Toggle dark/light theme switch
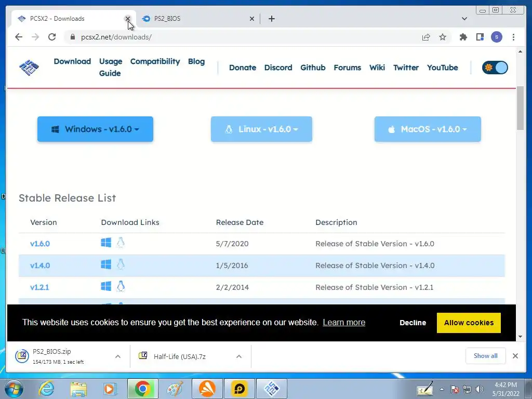 495,68
